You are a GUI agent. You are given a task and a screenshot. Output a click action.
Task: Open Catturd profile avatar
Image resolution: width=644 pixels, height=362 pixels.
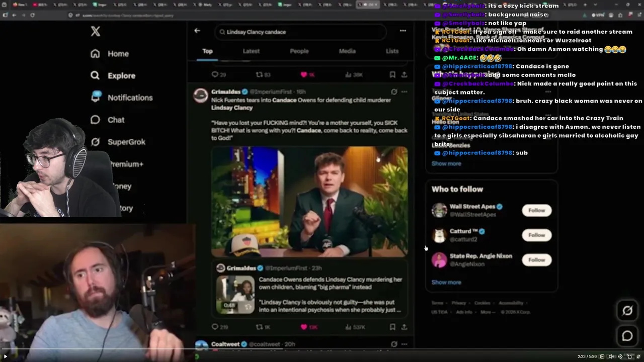click(x=439, y=235)
